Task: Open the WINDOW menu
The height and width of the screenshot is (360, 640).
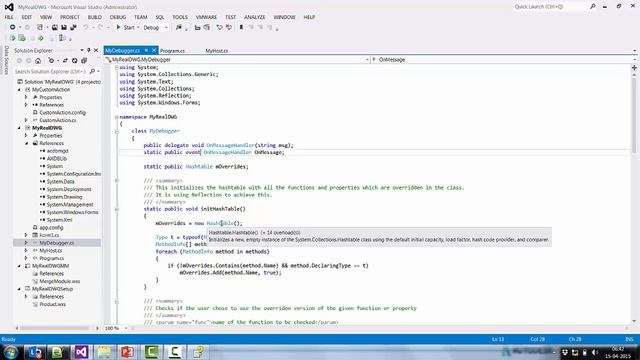Action: (x=284, y=17)
